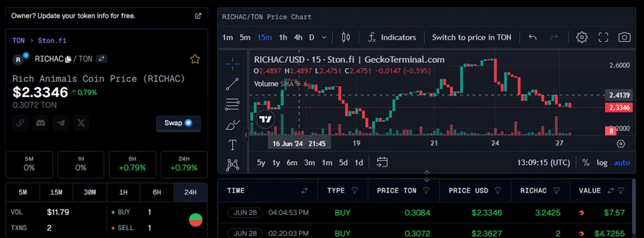644x238 pixels.
Task: Click whale icon beside $7.57 value
Action: coord(581,213)
